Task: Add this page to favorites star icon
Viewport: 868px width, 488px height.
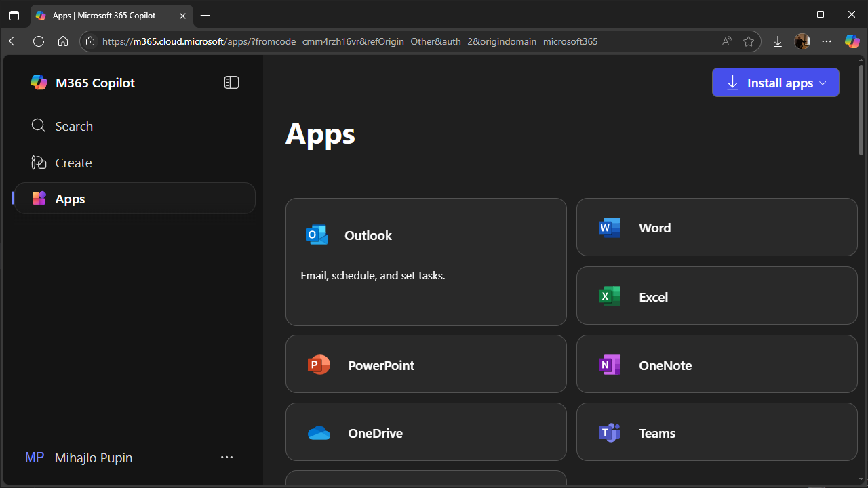Action: (x=749, y=41)
